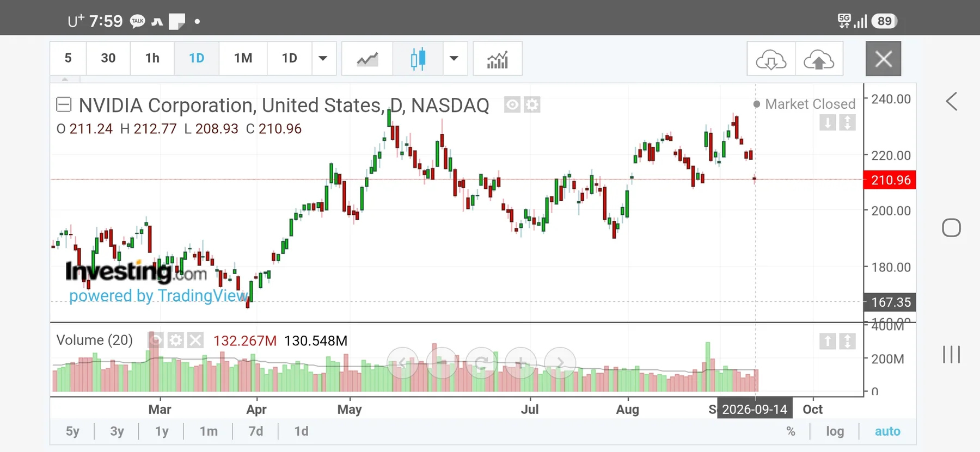Image resolution: width=980 pixels, height=452 pixels.
Task: Toggle log scale
Action: click(835, 431)
